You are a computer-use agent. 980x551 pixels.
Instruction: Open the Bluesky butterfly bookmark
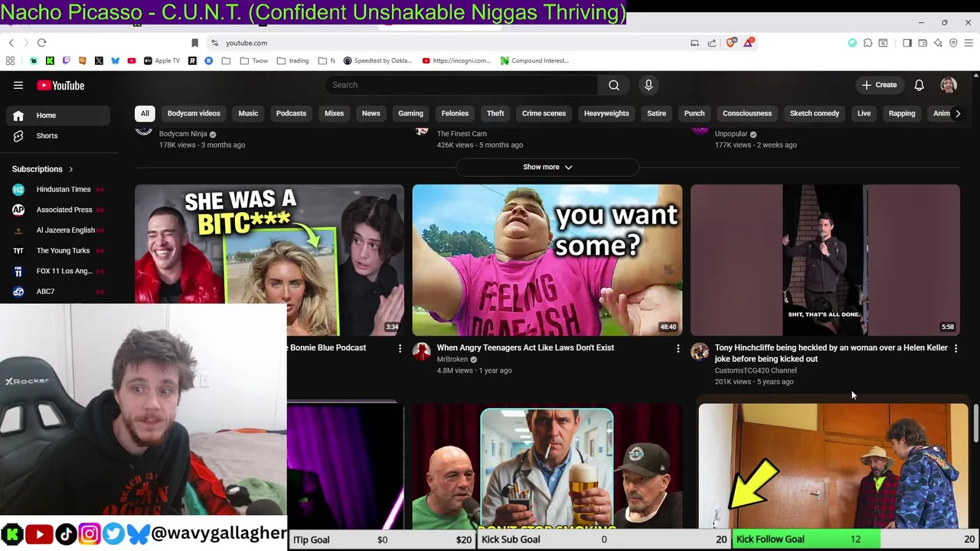[115, 60]
